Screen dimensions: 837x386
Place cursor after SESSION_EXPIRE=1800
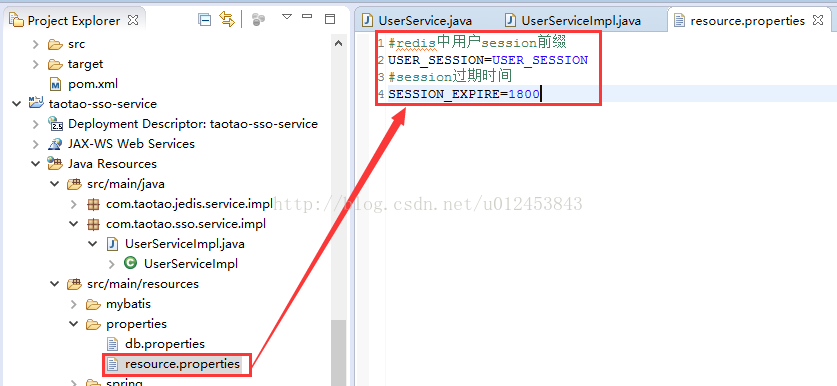tap(541, 94)
